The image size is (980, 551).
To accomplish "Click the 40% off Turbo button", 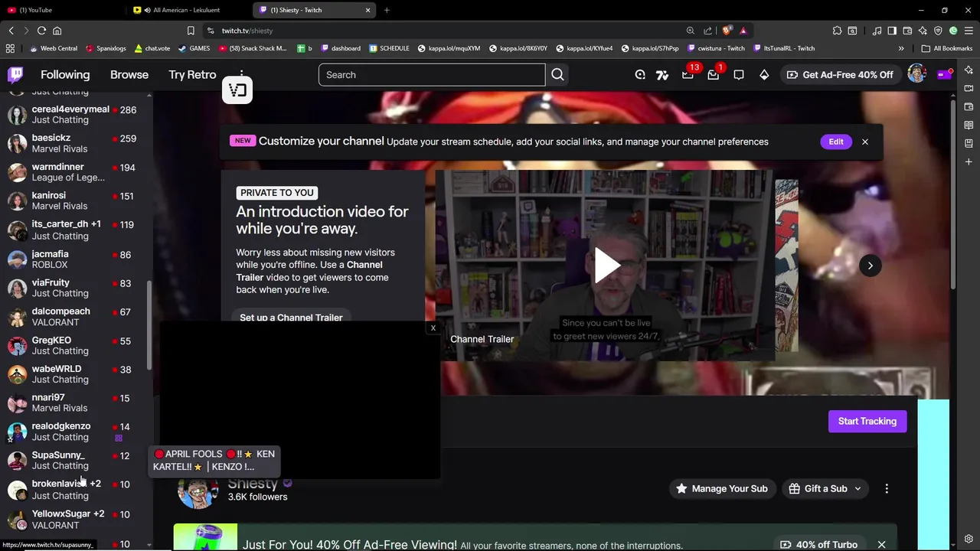I will [x=819, y=545].
